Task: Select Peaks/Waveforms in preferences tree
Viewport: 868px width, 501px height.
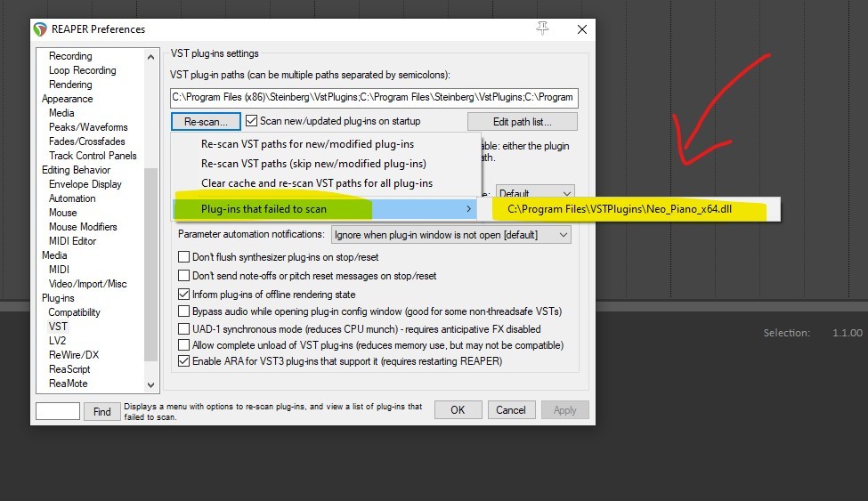Action: click(88, 126)
